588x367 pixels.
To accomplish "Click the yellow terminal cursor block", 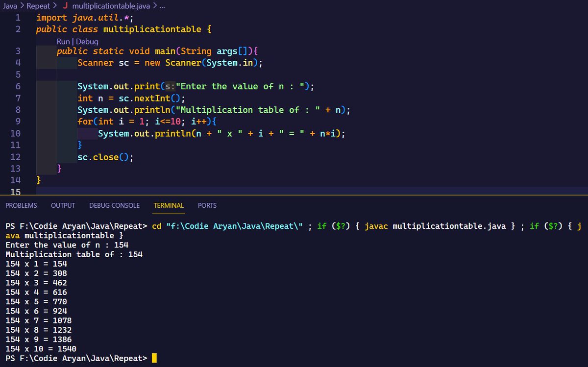I will (x=154, y=358).
